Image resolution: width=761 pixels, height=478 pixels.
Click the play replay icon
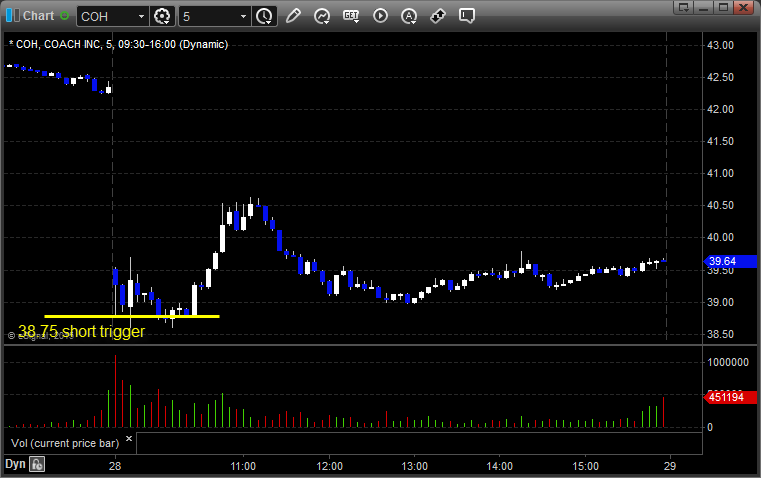click(380, 16)
